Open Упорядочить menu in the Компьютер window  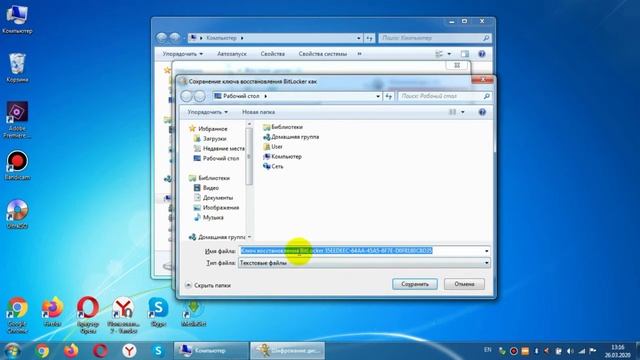click(x=182, y=54)
